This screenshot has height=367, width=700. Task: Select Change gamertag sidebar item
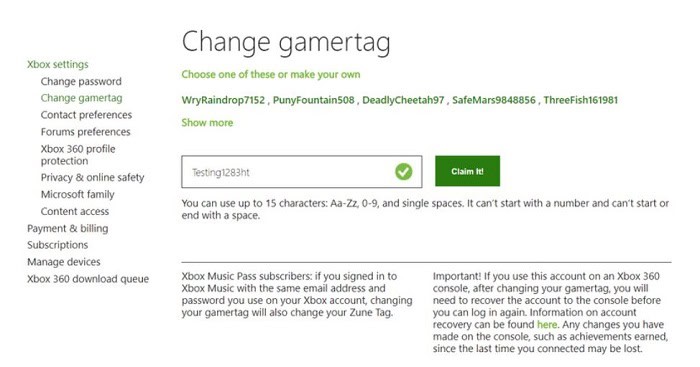coord(81,98)
